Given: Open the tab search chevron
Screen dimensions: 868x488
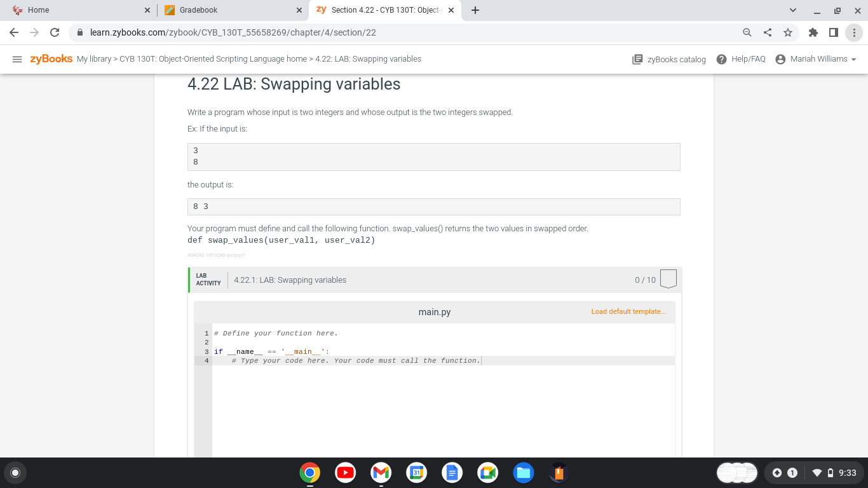Looking at the screenshot, I should tap(792, 10).
